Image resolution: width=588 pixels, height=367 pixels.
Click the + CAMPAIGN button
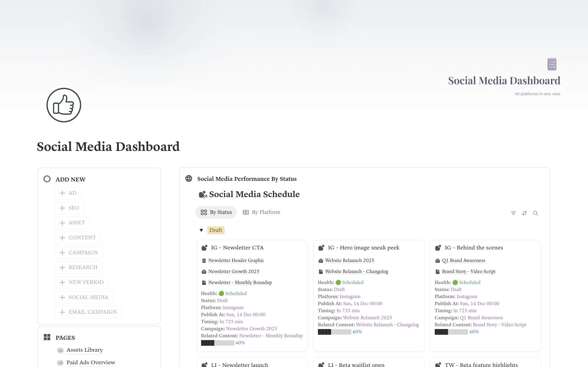[x=79, y=253]
